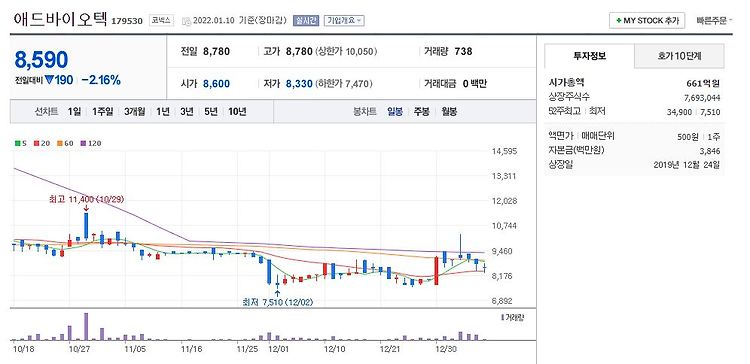Click the tallest volume bar near 10/27

[x=86, y=326]
